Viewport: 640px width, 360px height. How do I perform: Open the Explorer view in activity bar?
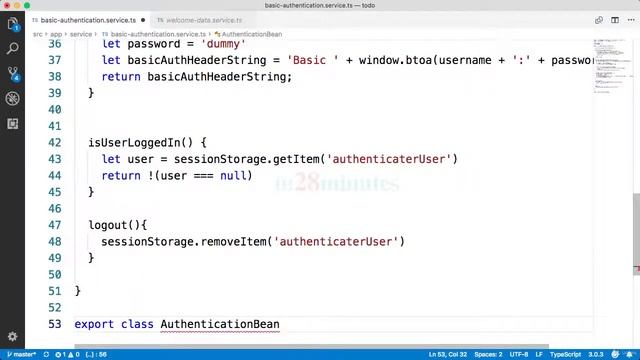click(13, 24)
